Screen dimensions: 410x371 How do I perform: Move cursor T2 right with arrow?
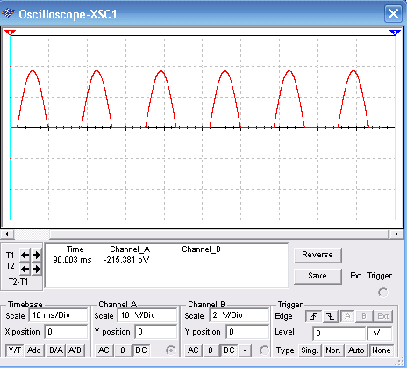(x=36, y=269)
